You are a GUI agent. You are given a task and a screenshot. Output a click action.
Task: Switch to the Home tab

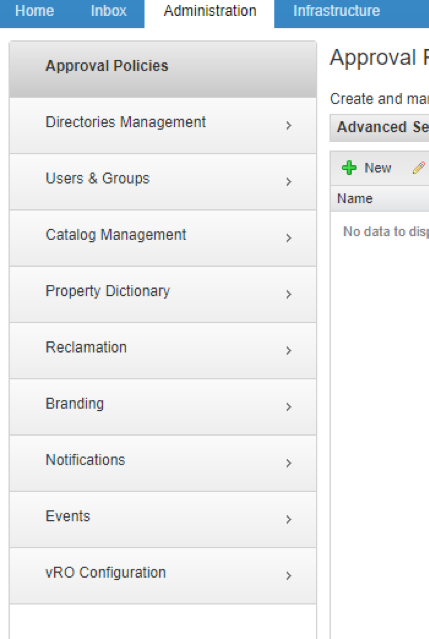(35, 11)
